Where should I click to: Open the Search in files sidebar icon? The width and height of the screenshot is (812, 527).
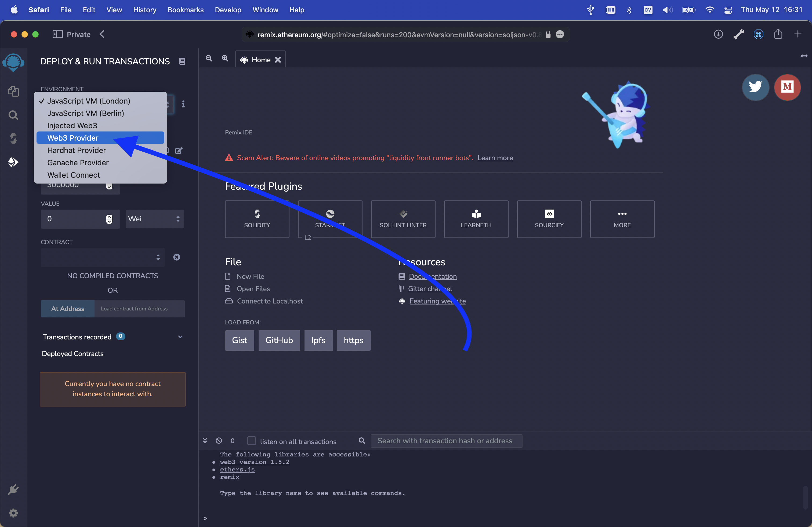point(13,115)
